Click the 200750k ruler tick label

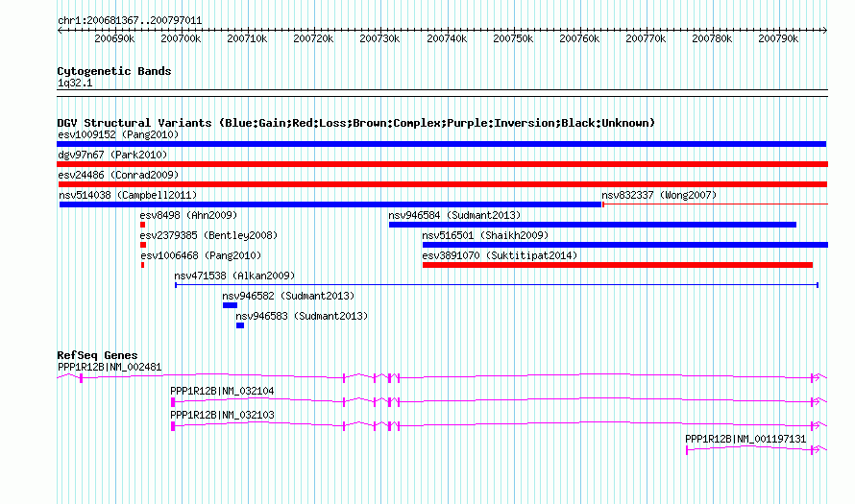(513, 39)
